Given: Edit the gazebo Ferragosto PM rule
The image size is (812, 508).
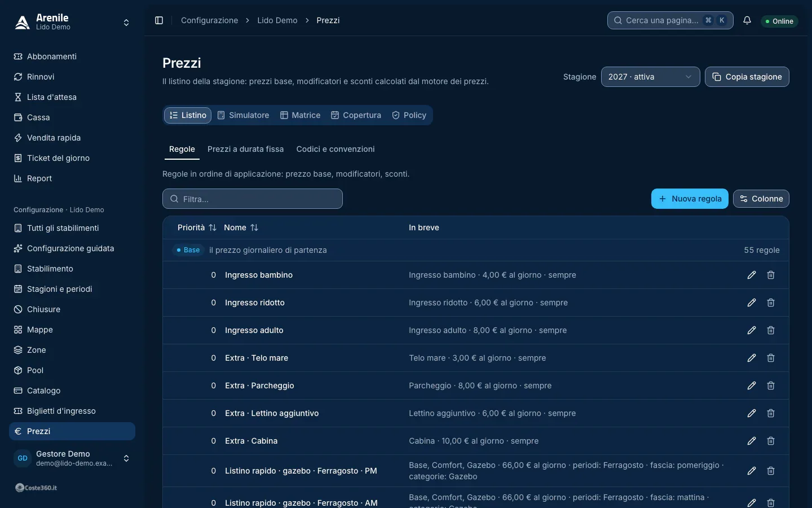Looking at the screenshot, I should coord(752,471).
